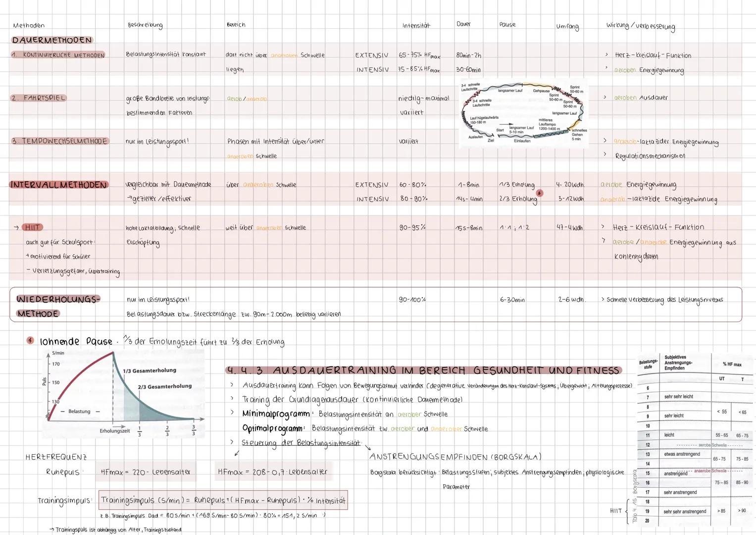The height and width of the screenshot is (535, 756).
Task: Select the red-outlined Trainingsimpuls formula box
Action: (x=223, y=500)
